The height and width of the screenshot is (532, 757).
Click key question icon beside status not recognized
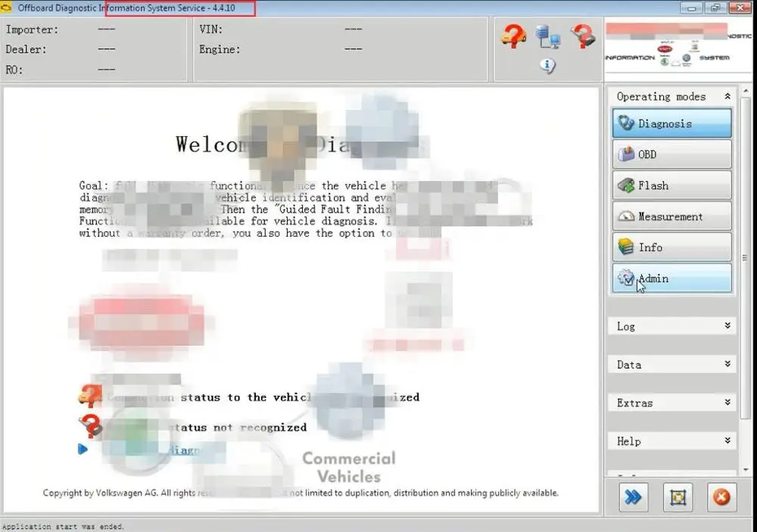click(x=90, y=426)
